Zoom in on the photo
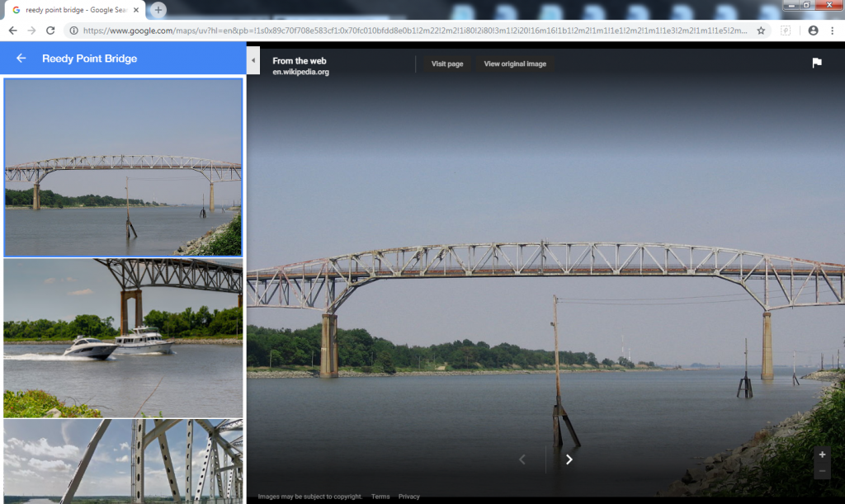Image resolution: width=845 pixels, height=504 pixels. coord(821,455)
